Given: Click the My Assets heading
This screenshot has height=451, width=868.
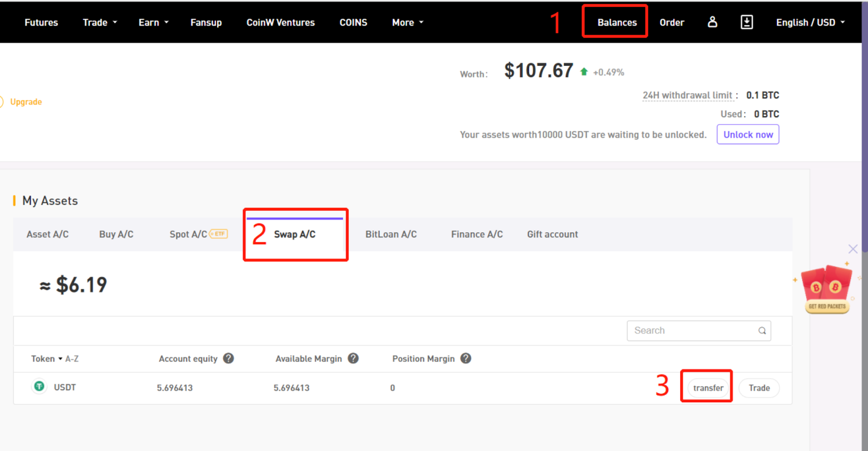Looking at the screenshot, I should [x=50, y=201].
